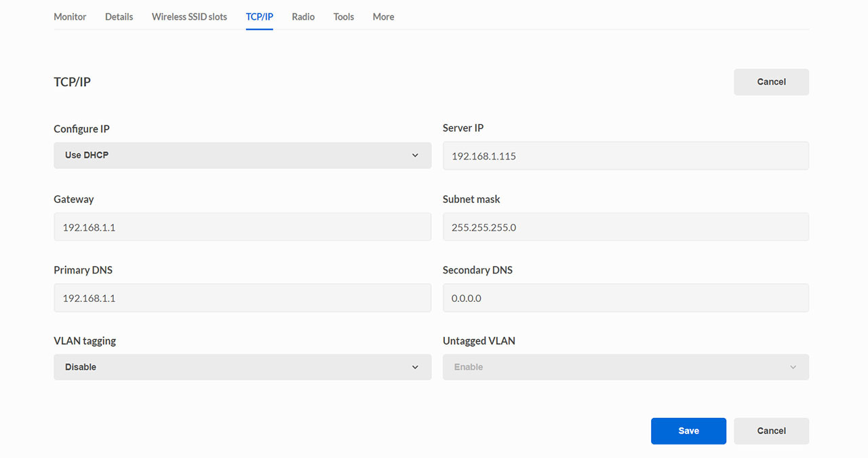Select the Primary DNS input field

[x=242, y=298]
